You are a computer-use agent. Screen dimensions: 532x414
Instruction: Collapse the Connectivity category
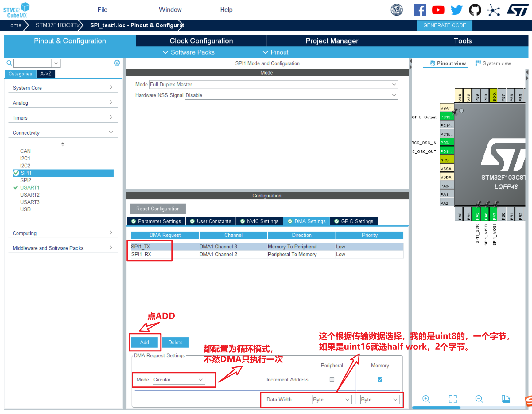(x=63, y=133)
